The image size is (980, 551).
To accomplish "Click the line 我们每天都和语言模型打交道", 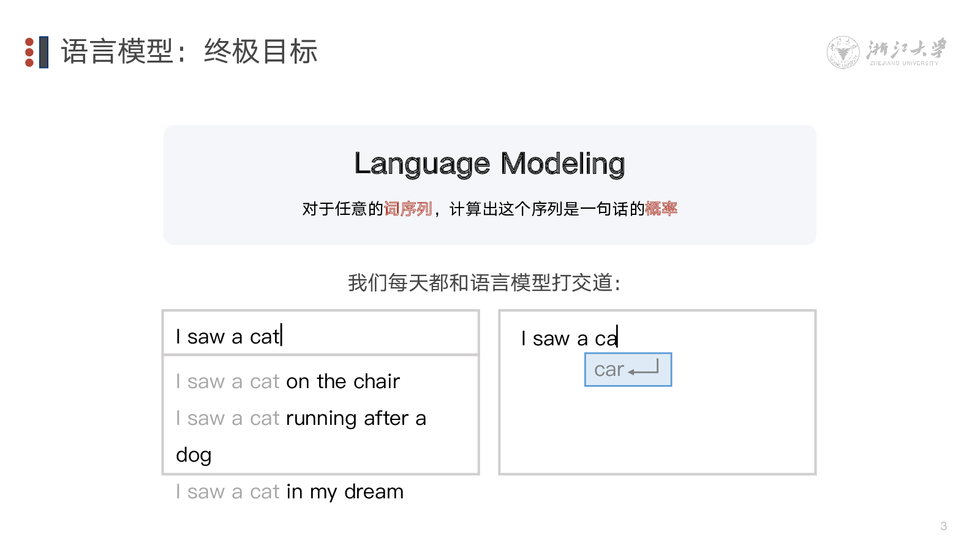I will point(484,283).
